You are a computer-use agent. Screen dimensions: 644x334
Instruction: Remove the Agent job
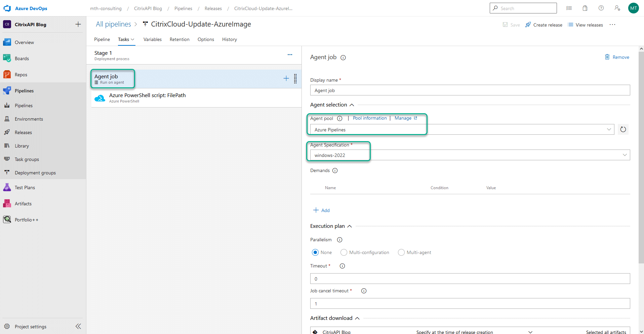pos(617,57)
